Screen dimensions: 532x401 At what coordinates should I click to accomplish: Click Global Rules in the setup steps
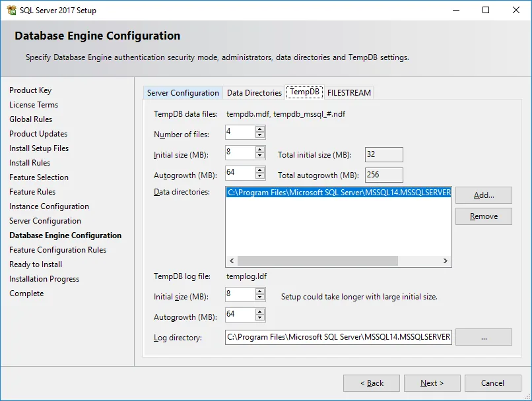[30, 119]
